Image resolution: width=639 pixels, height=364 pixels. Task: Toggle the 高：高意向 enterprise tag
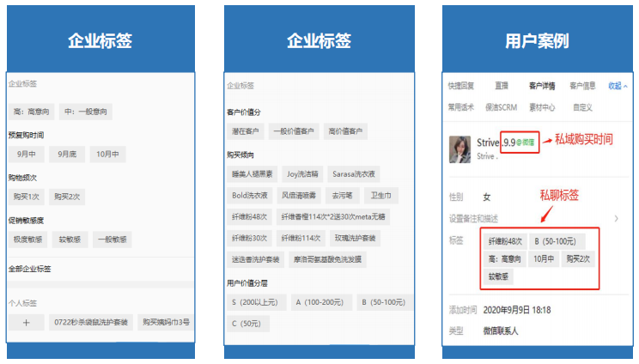pos(32,112)
